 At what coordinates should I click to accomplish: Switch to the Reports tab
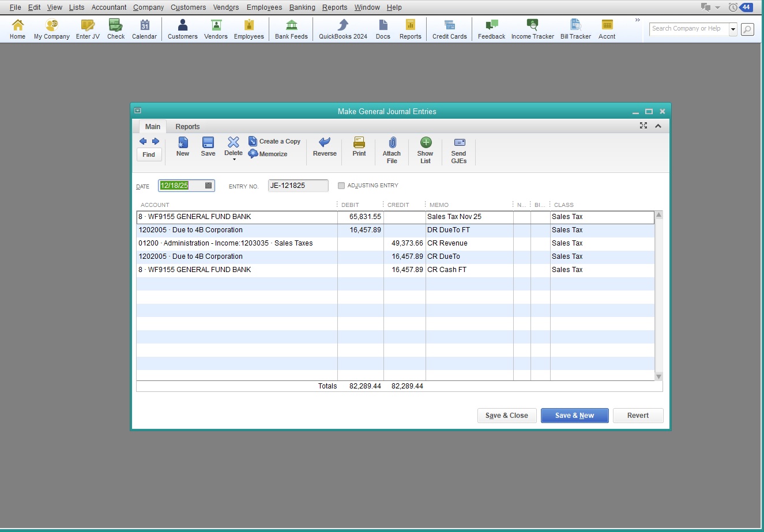pyautogui.click(x=187, y=127)
